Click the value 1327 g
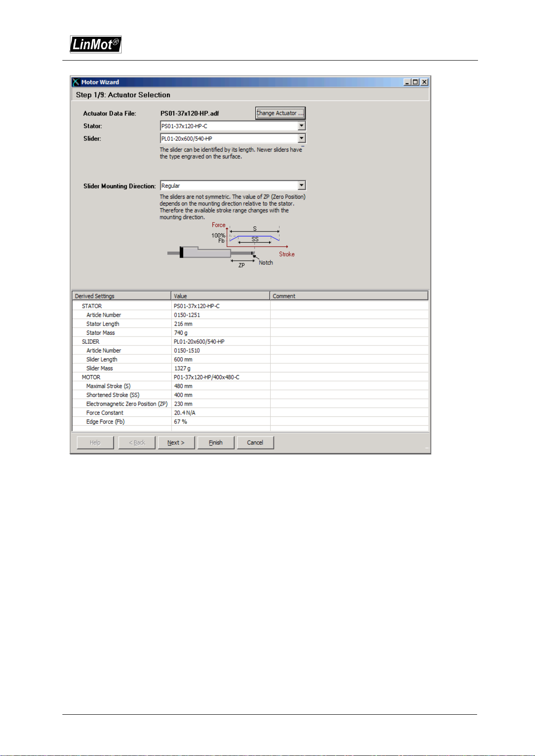535x756 pixels. pyautogui.click(x=182, y=368)
